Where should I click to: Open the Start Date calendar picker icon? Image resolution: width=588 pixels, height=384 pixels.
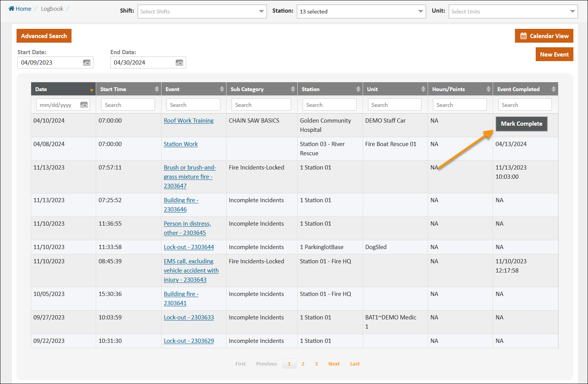point(87,63)
